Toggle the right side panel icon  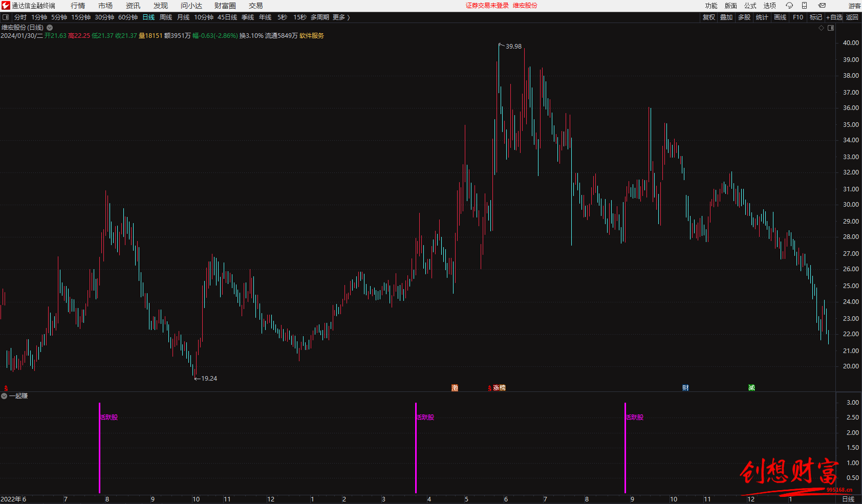click(x=831, y=28)
